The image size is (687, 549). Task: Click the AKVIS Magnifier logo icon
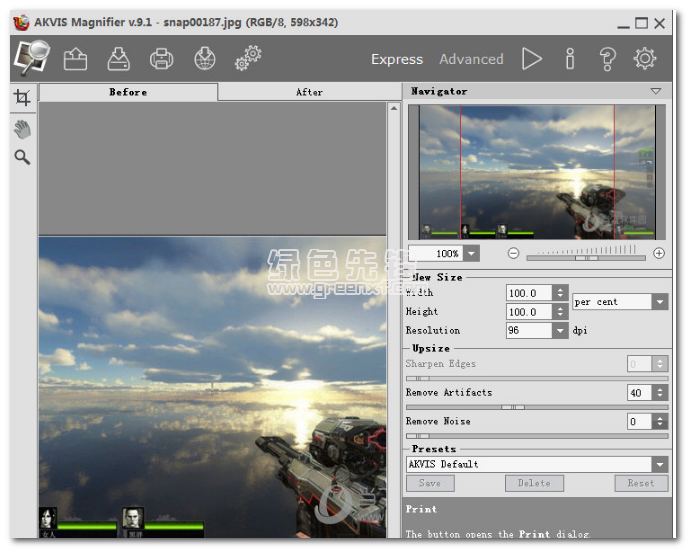click(x=32, y=57)
